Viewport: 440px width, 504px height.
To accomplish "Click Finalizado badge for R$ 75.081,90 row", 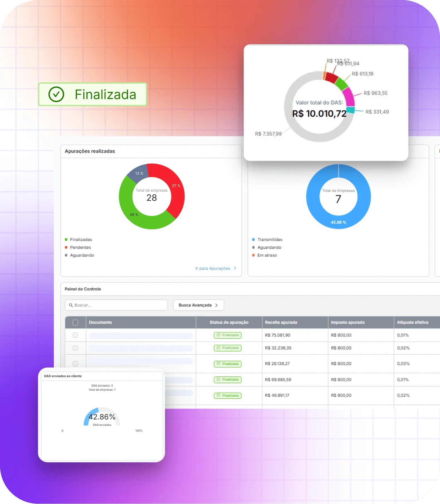I will point(228,335).
